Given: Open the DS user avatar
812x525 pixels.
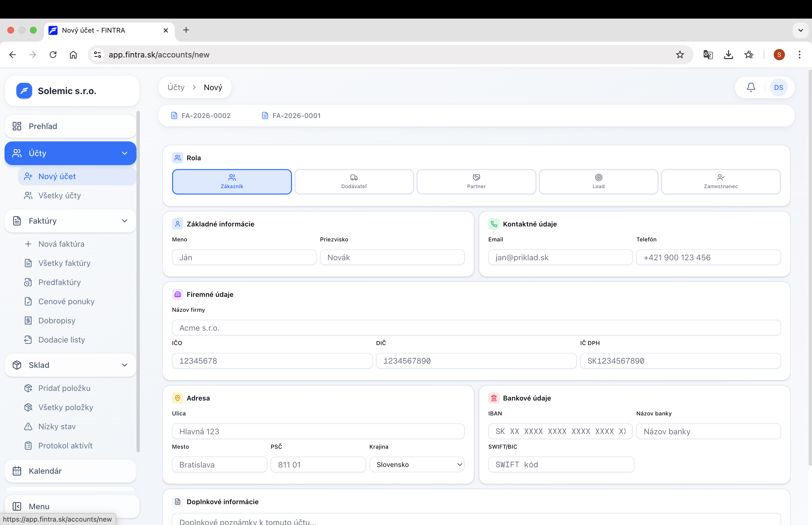Looking at the screenshot, I should 778,87.
